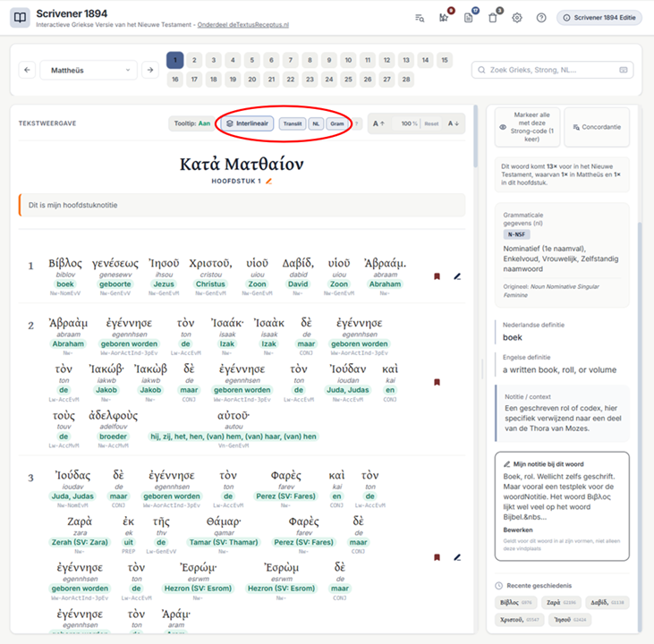Open the trash bin icon in header
Screen dimensions: 654x644
click(493, 18)
